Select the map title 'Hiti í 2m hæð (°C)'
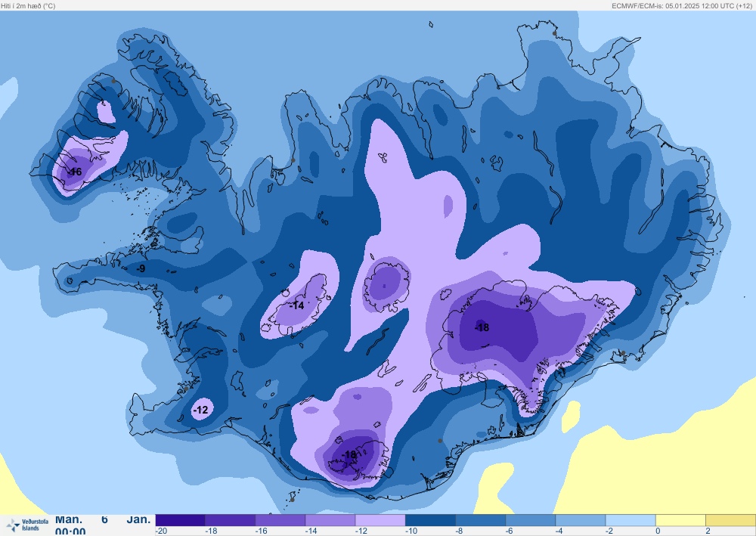Image resolution: width=756 pixels, height=536 pixels. pyautogui.click(x=28, y=6)
